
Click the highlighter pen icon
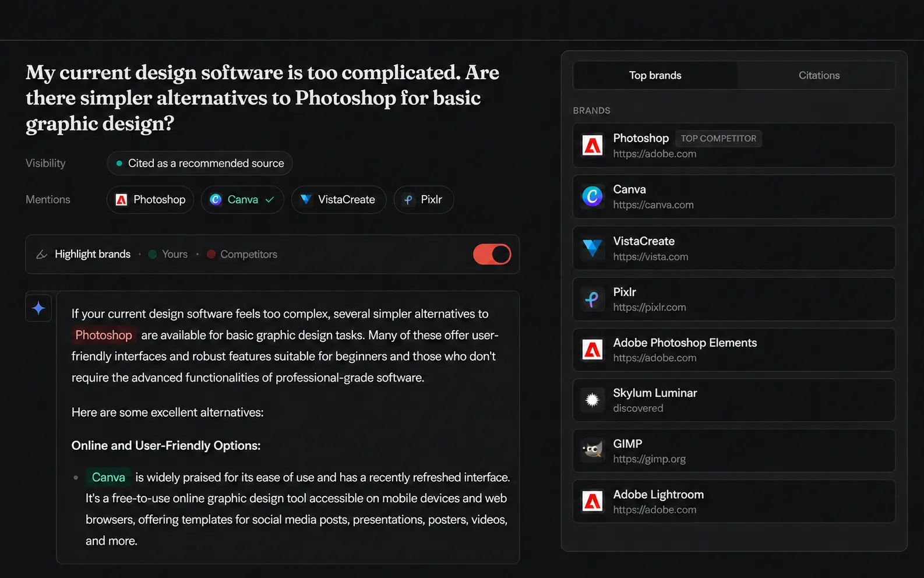click(x=42, y=254)
